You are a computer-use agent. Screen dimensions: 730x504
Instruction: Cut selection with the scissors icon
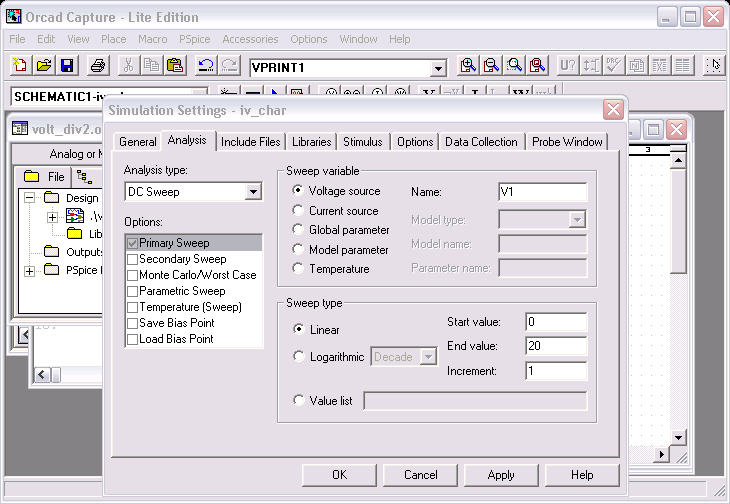tap(128, 66)
